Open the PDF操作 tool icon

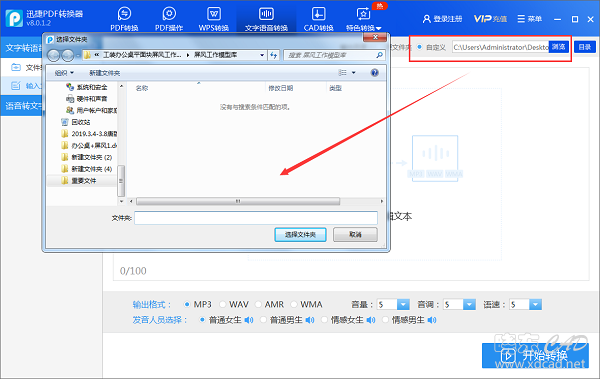(x=169, y=14)
